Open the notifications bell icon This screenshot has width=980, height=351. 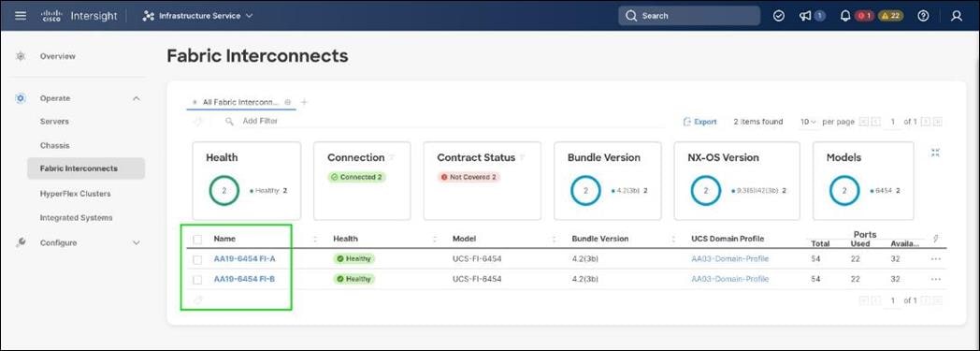[845, 16]
